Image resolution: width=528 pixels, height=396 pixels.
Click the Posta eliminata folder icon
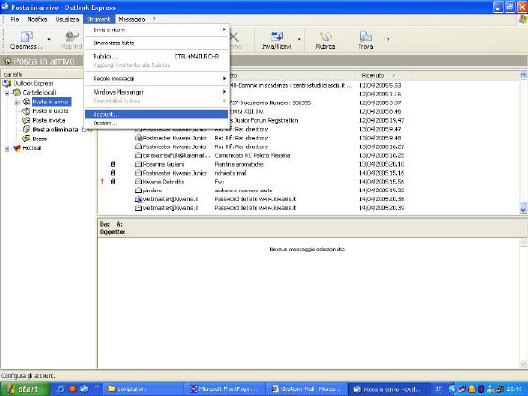coord(26,129)
